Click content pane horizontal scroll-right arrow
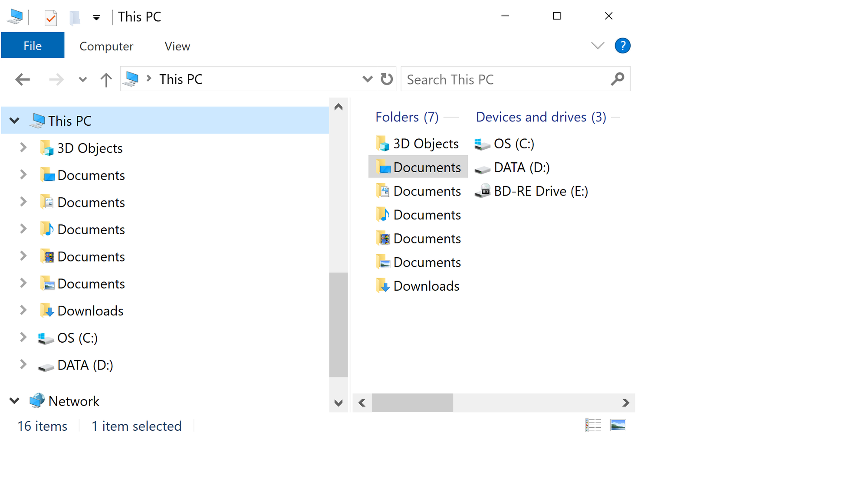Viewport: 868px width, 488px height. click(625, 403)
